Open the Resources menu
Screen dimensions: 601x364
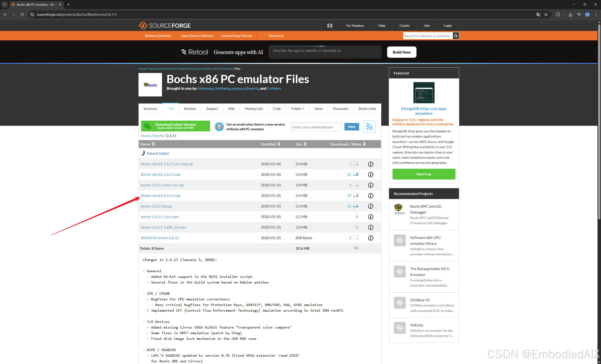pos(276,36)
